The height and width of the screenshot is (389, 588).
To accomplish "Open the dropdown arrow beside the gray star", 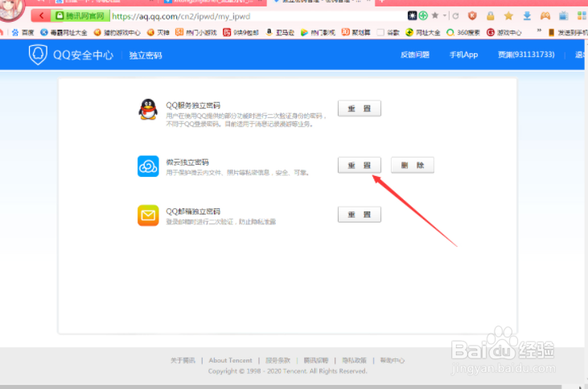I will click(x=444, y=16).
